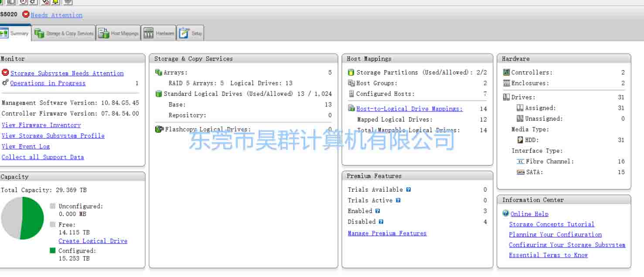Viewport: 644px width, 277px height.
Task: Open Collect all Support Data link
Action: coord(43,157)
